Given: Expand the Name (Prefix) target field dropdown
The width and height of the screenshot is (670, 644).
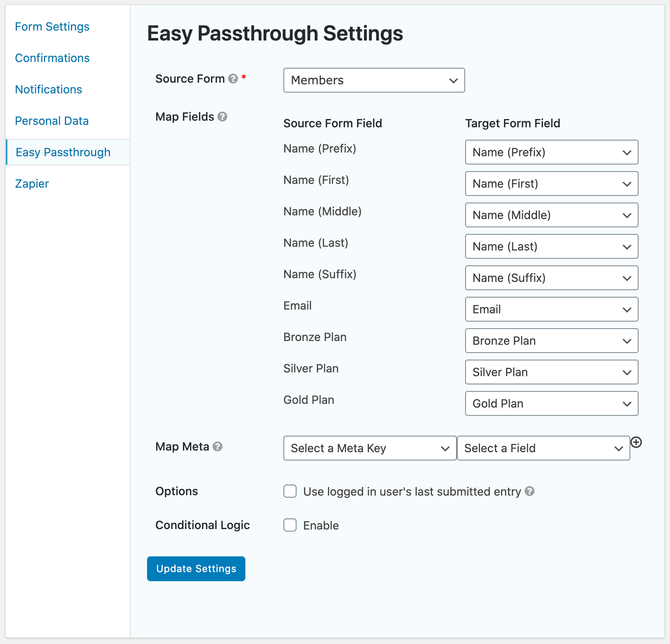Looking at the screenshot, I should point(552,152).
